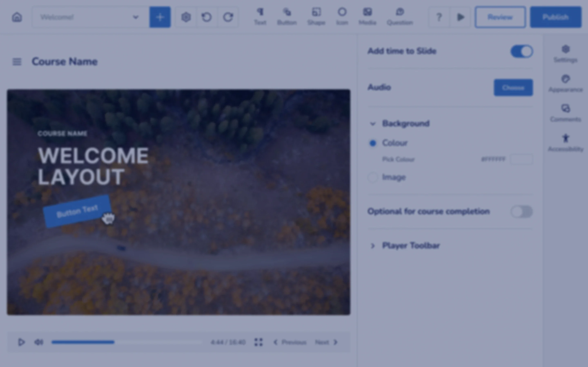Expand the Player Toolbar section
Screen dimensions: 588x367
[x=372, y=246]
